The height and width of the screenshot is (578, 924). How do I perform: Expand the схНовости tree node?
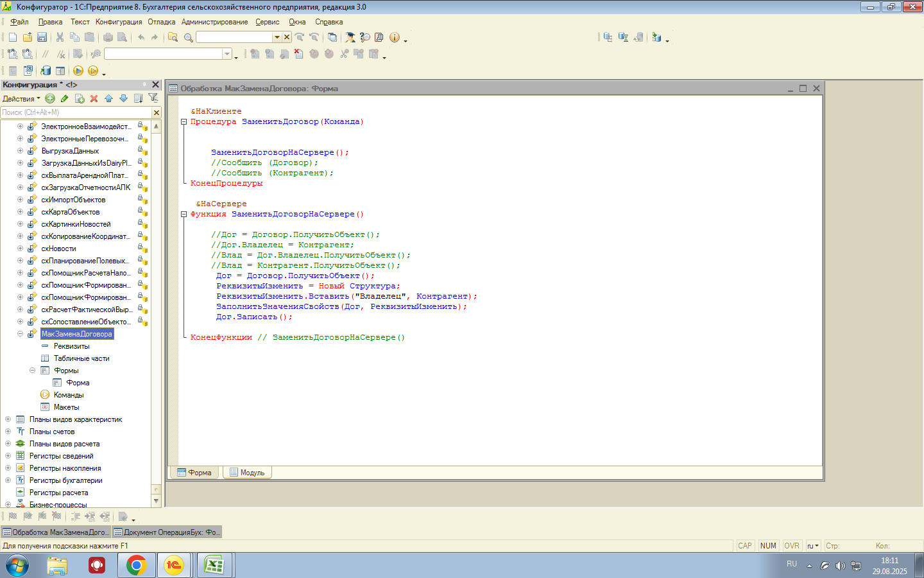[20, 249]
